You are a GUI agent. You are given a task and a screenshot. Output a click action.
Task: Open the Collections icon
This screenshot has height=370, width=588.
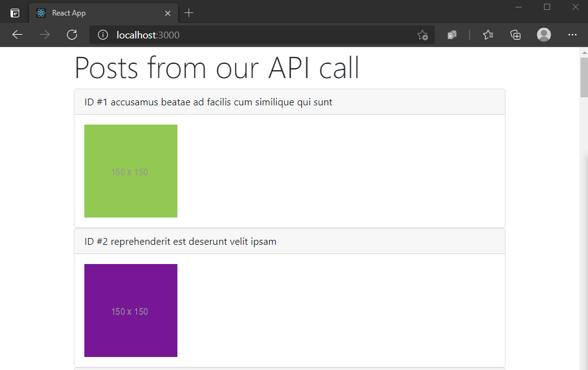515,35
